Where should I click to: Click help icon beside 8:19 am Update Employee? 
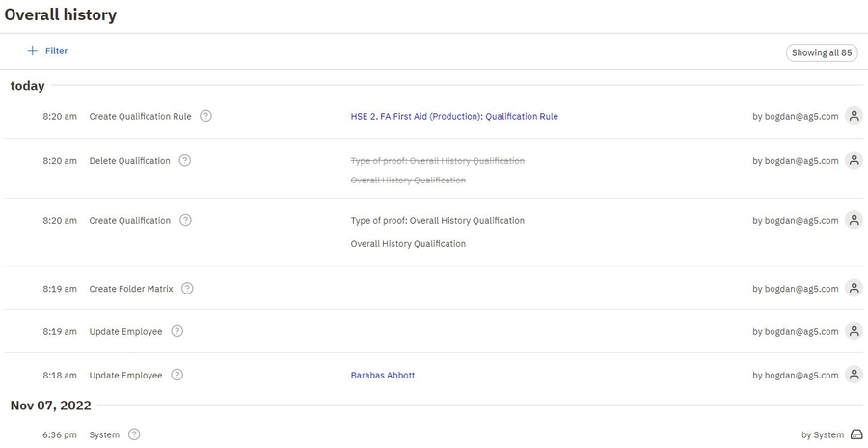point(177,331)
